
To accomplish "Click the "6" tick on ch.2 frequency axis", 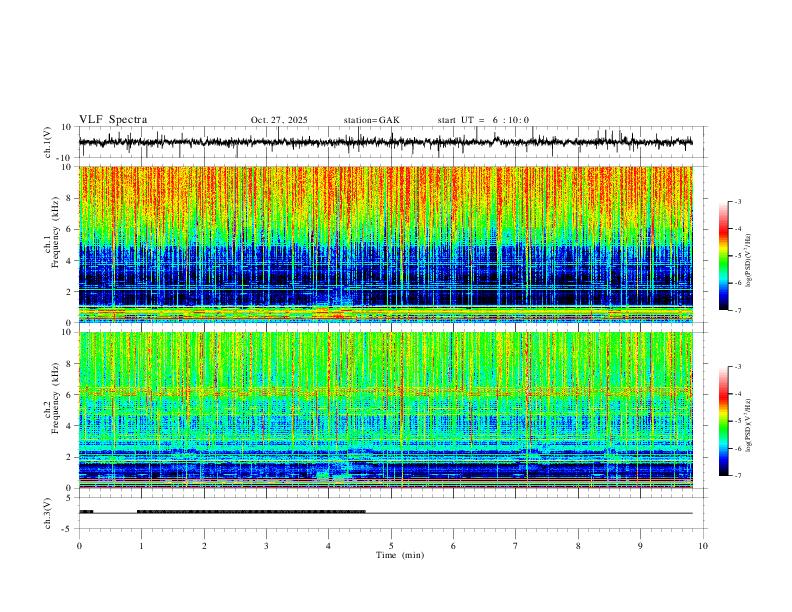I will point(70,395).
